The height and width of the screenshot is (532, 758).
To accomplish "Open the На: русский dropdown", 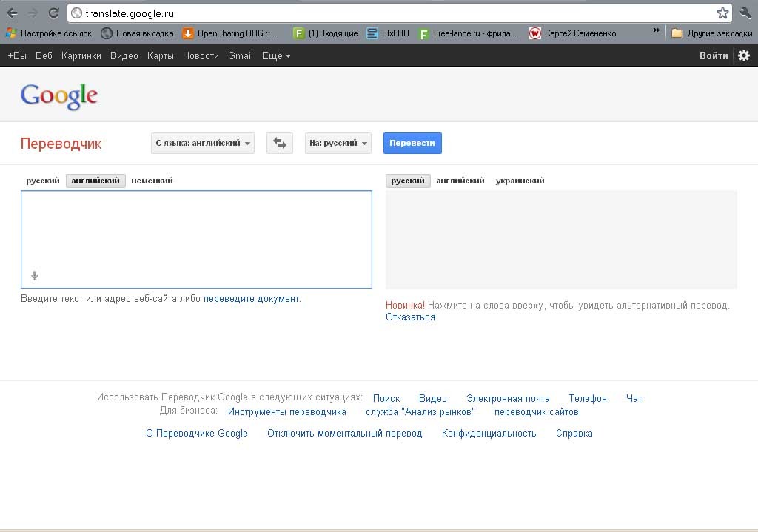I will tap(338, 143).
